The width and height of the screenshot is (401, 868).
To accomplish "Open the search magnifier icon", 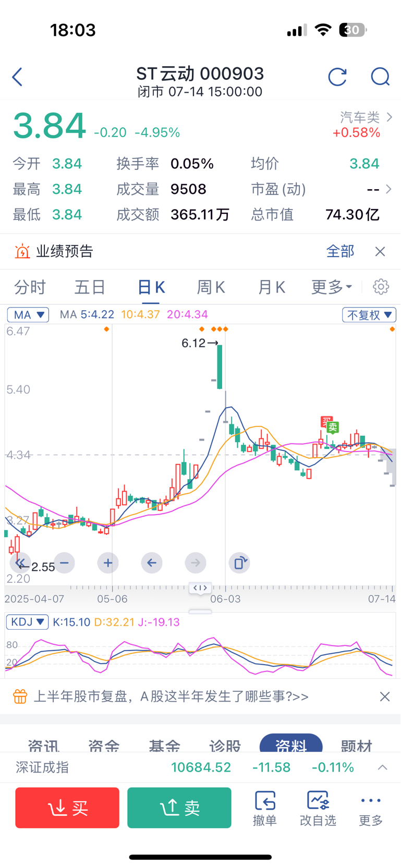I will [380, 77].
